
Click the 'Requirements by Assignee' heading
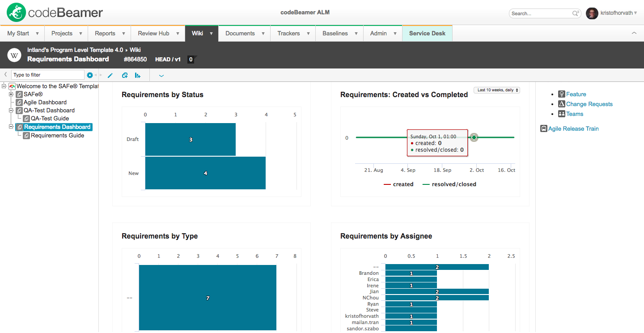(x=386, y=236)
